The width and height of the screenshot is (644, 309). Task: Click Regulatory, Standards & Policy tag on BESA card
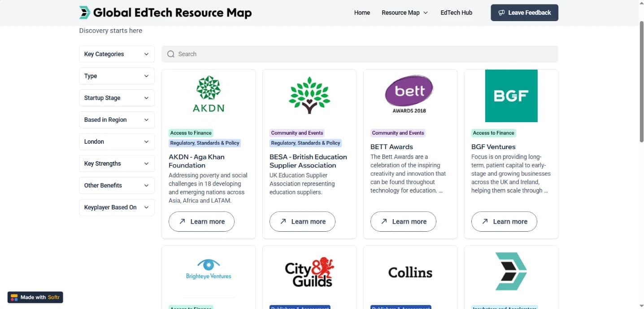point(305,143)
